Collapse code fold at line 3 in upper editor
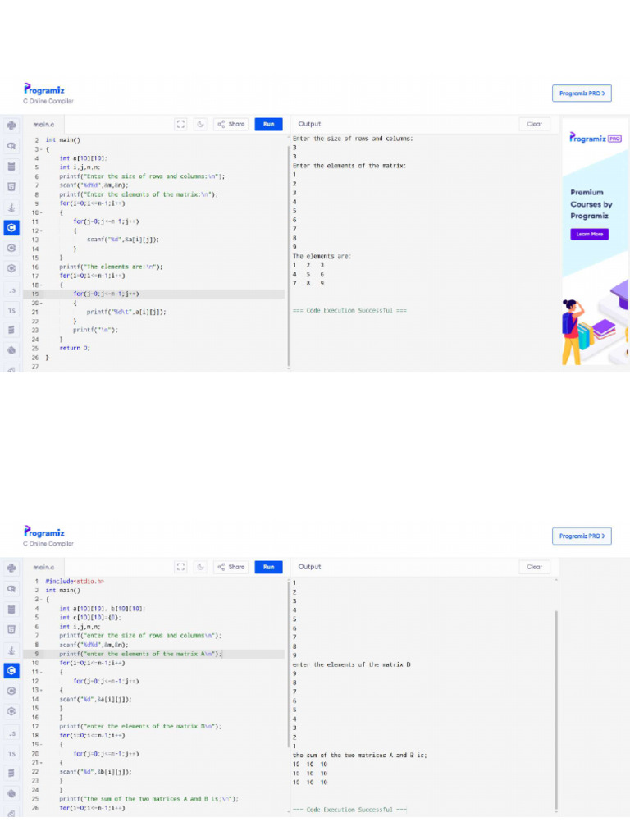Screen dimensions: 630x840 41,149
